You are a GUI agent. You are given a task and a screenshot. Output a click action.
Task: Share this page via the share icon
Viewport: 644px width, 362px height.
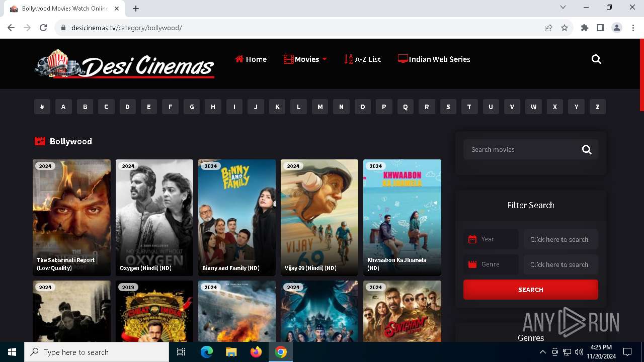click(548, 28)
